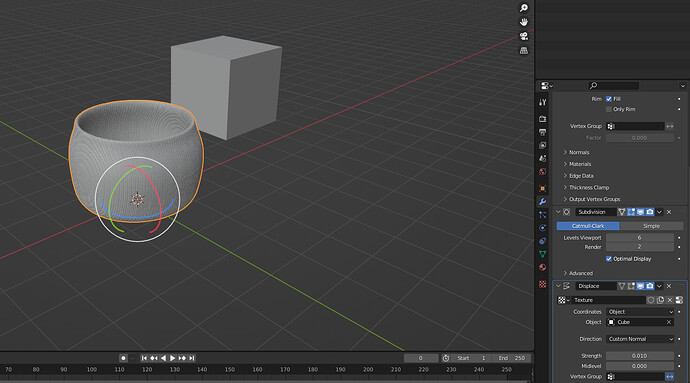Screen dimensions: 690x383
Task: Open the Coordinates Object dropdown
Action: pos(640,312)
